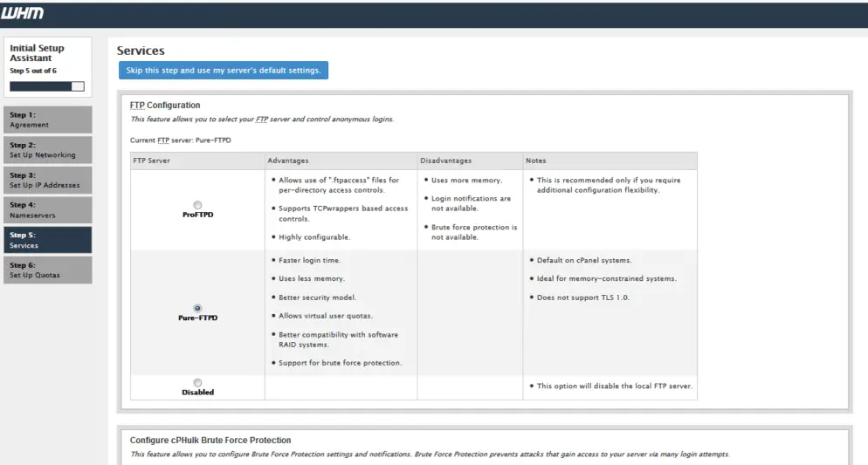Click Configure cPHulk Brute Force Protection heading
This screenshot has width=868, height=465.
tap(210, 440)
